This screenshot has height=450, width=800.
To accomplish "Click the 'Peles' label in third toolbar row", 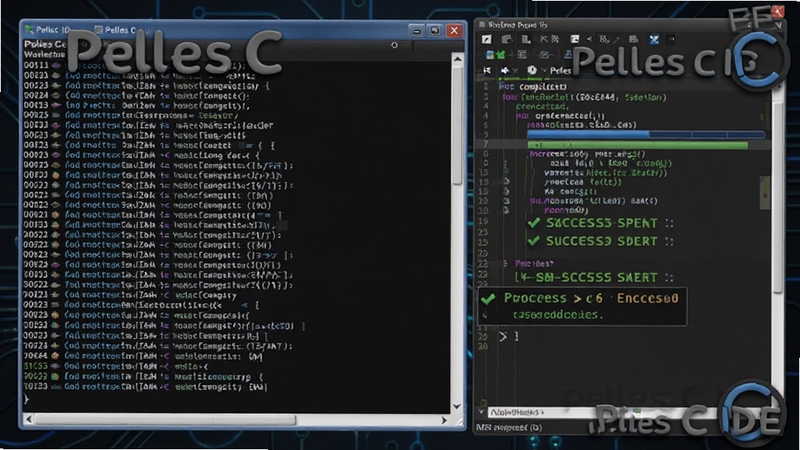I will (x=560, y=70).
